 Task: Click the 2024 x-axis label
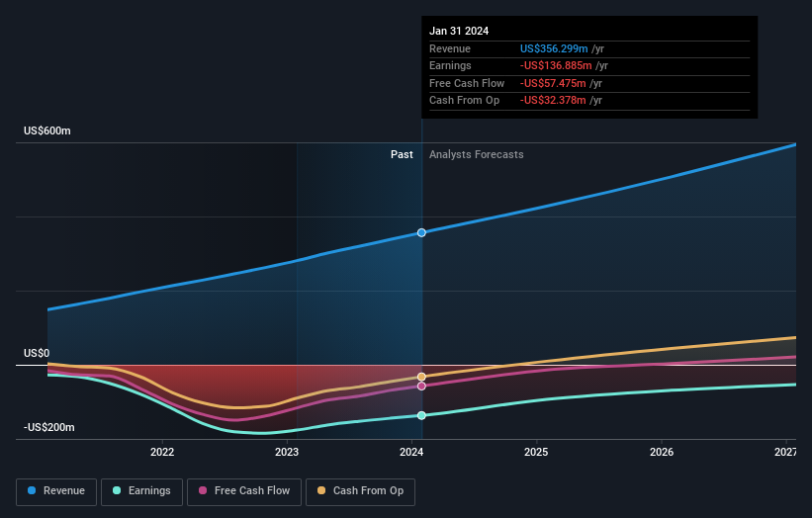(x=411, y=453)
